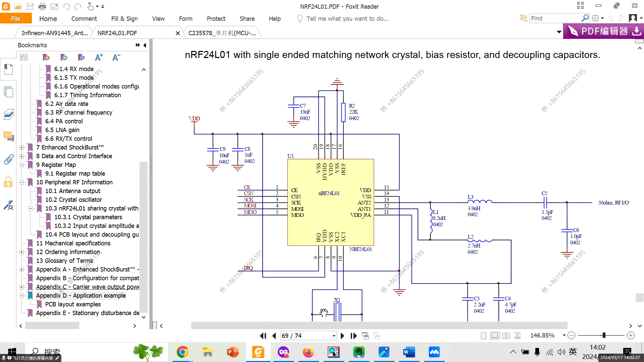The image size is (644, 362).
Task: Open a file with the folder icon
Action: (18, 6)
